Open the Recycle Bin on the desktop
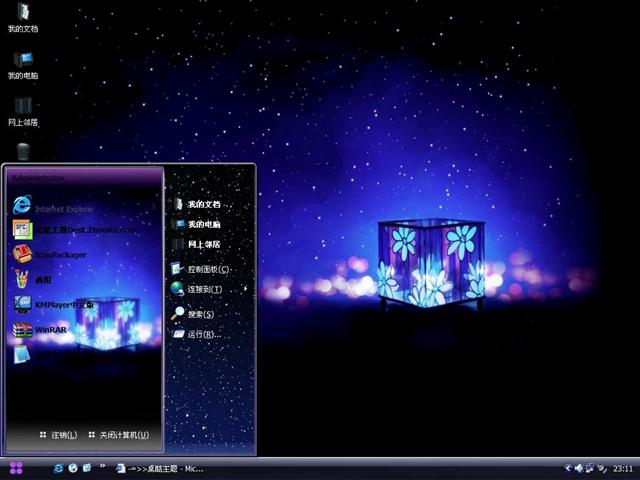640x480 pixels. point(22,151)
